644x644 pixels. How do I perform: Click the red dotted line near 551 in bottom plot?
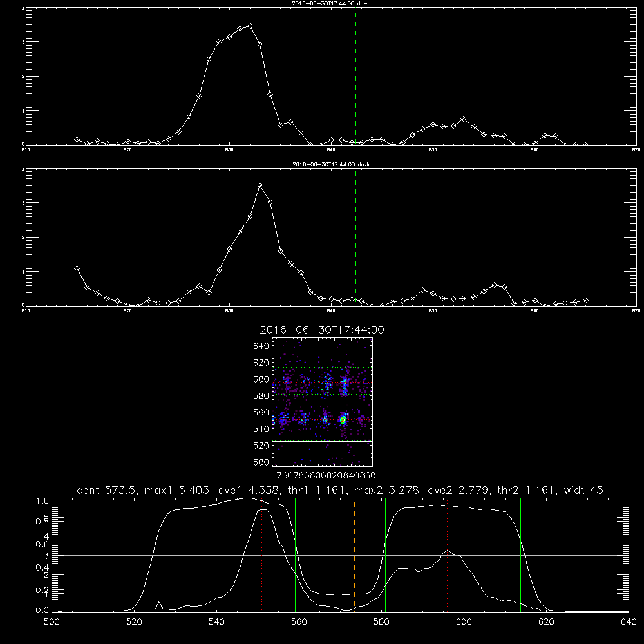[261, 555]
